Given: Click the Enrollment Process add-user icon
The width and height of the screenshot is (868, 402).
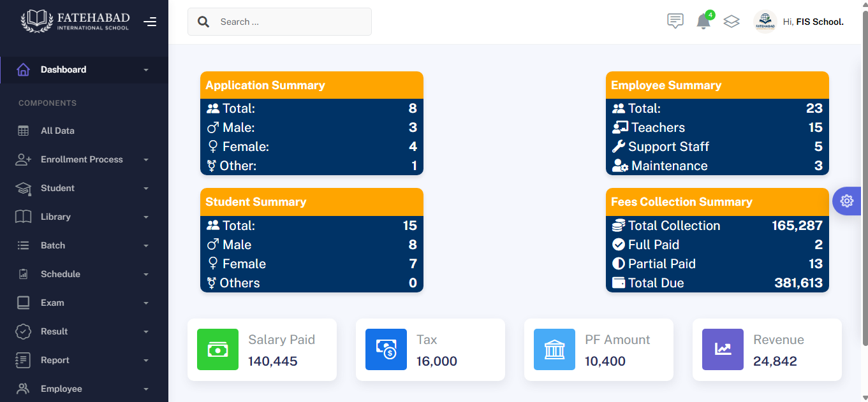Looking at the screenshot, I should [x=23, y=159].
